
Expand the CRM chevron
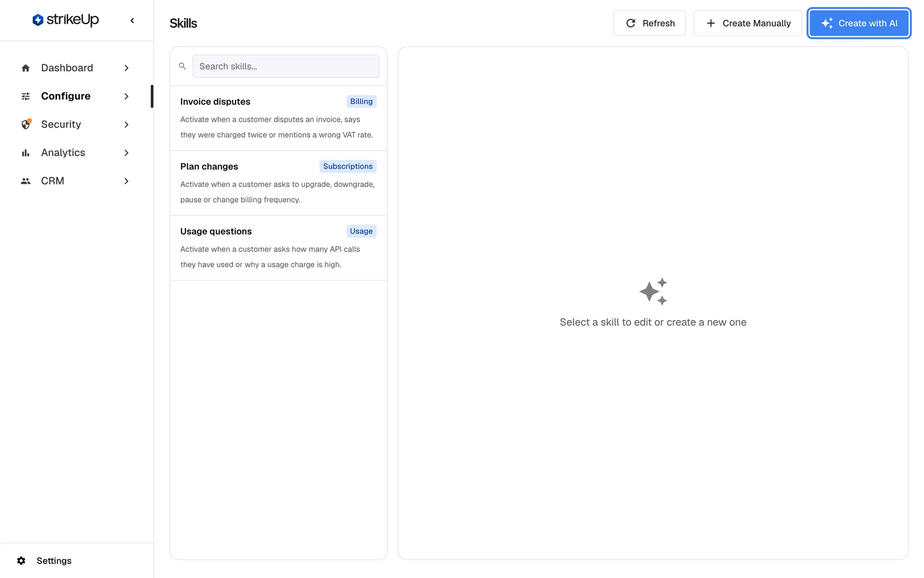click(126, 181)
